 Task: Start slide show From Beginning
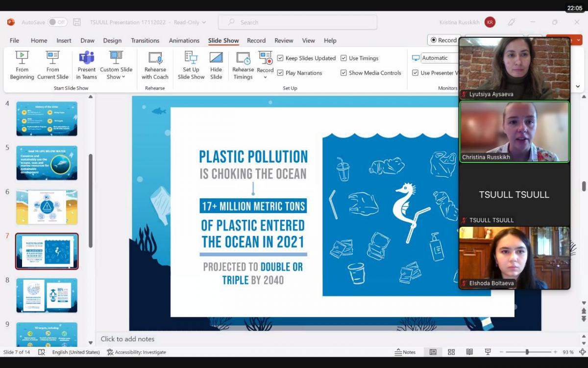click(22, 65)
